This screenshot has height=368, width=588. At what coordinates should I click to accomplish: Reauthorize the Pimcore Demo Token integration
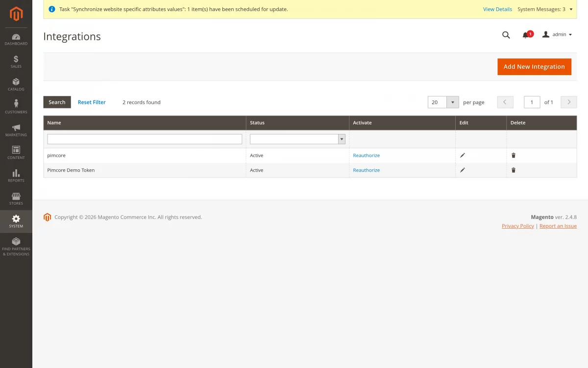[x=367, y=170]
